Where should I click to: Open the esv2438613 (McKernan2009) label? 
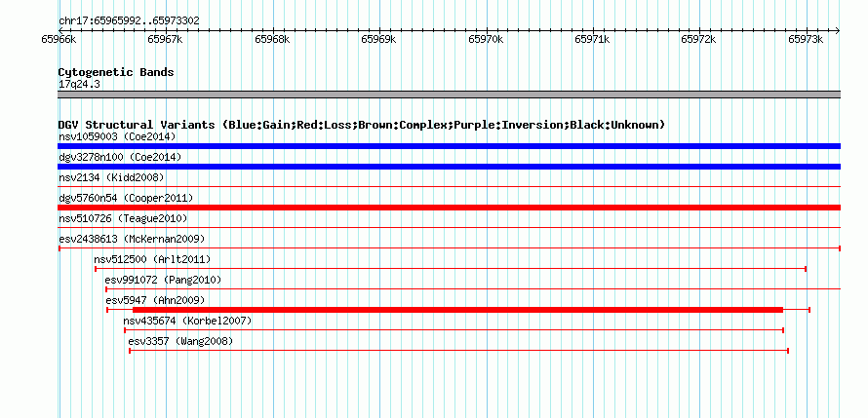click(132, 239)
